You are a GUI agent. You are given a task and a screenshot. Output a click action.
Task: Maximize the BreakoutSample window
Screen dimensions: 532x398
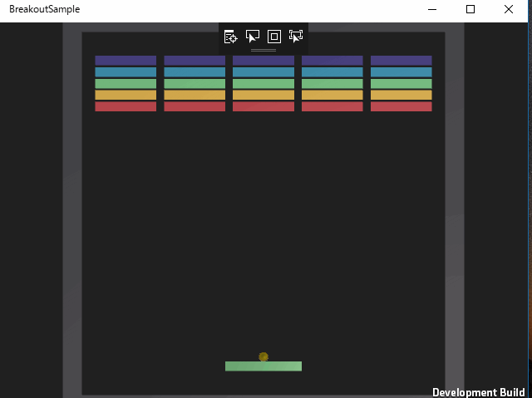(470, 9)
